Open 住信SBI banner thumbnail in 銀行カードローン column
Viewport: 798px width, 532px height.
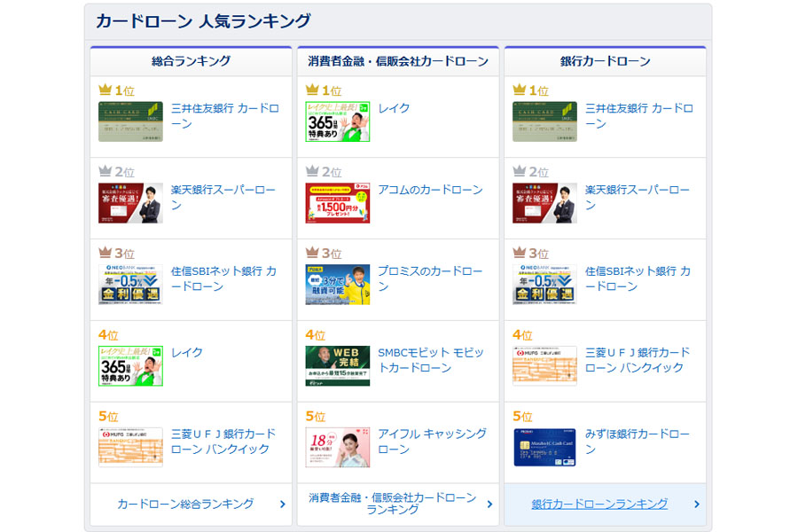[545, 285]
